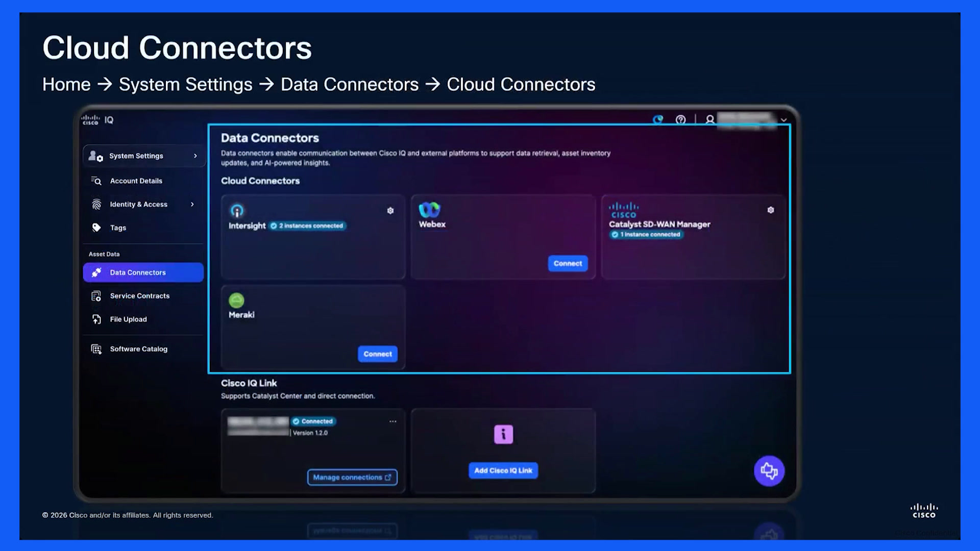
Task: Expand Identity & Access submenu arrow
Action: 192,205
